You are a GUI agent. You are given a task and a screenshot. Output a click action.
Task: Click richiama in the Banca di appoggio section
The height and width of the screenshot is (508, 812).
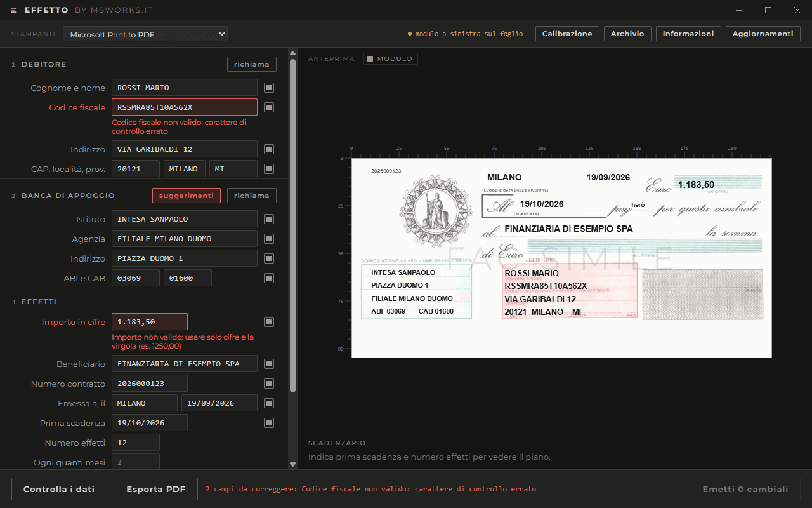pyautogui.click(x=252, y=196)
